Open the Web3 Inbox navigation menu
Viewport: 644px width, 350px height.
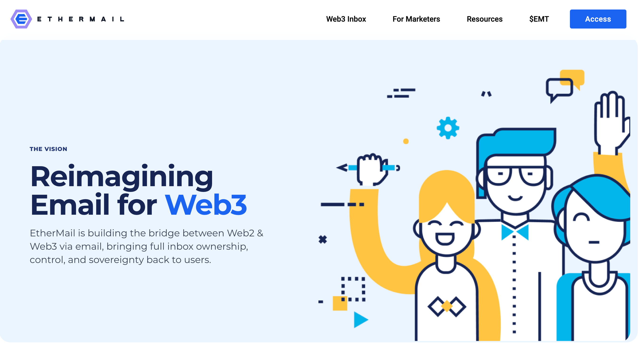coord(347,19)
